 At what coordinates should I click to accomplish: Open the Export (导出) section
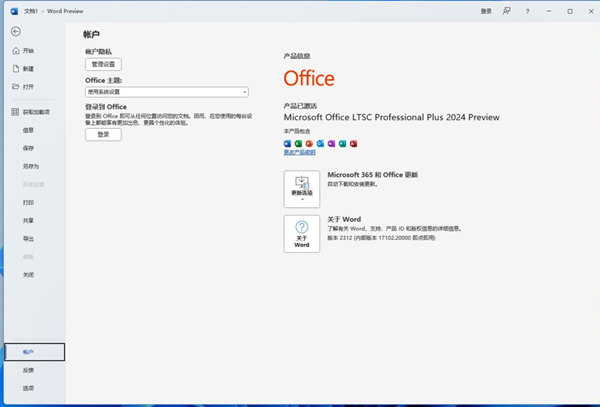point(28,239)
